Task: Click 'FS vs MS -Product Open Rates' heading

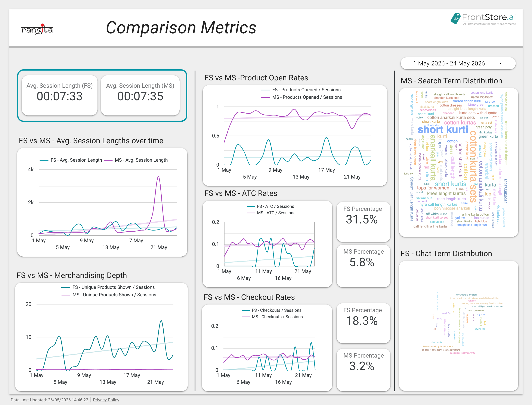Action: [x=256, y=78]
